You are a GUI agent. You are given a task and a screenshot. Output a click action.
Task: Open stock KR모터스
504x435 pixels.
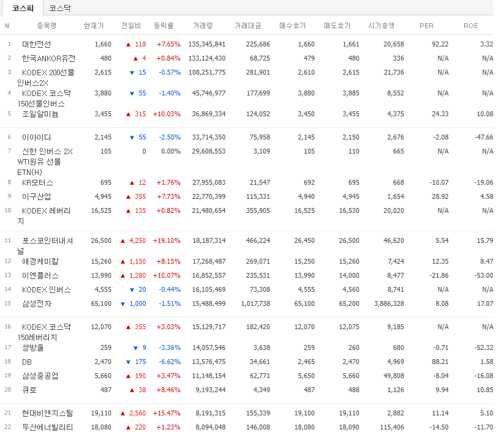tap(37, 183)
